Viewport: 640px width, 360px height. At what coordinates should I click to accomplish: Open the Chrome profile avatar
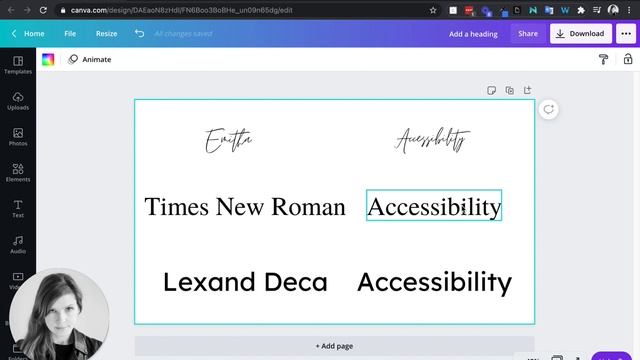613,10
